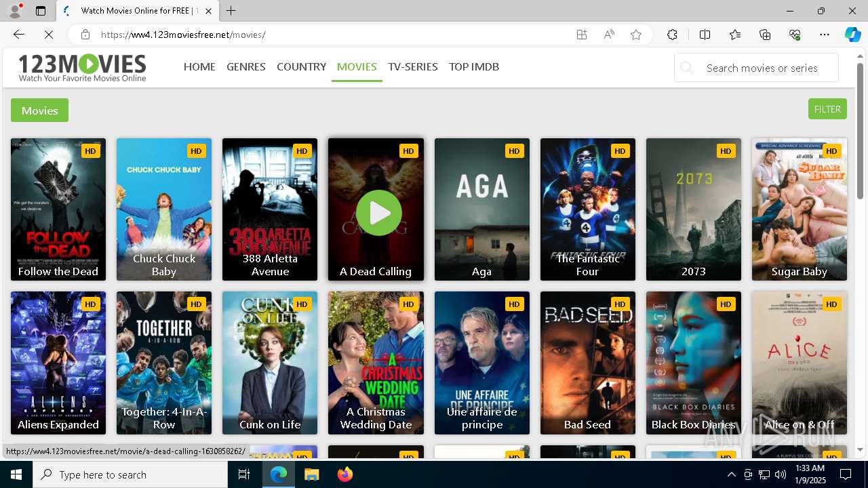Stop loading the page
This screenshot has height=488, width=868.
[x=47, y=35]
